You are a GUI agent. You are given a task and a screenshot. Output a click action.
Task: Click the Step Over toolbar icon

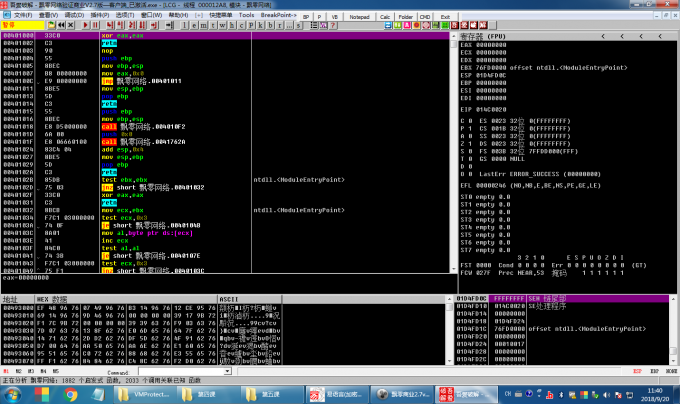point(121,25)
